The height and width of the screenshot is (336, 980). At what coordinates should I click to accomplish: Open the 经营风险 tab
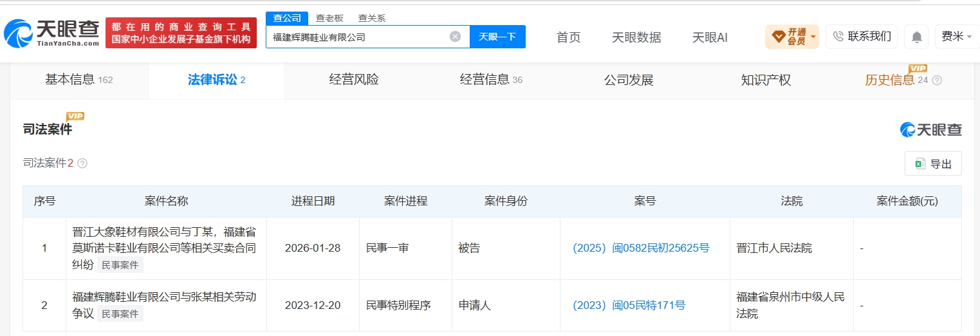coord(354,80)
